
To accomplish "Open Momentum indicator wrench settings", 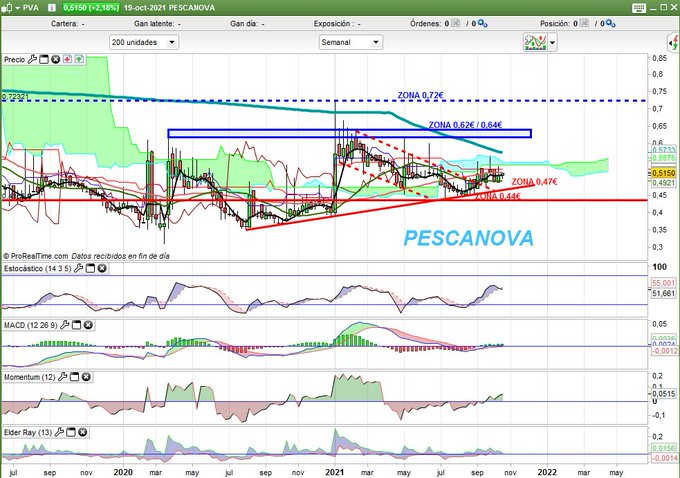I will tap(62, 377).
